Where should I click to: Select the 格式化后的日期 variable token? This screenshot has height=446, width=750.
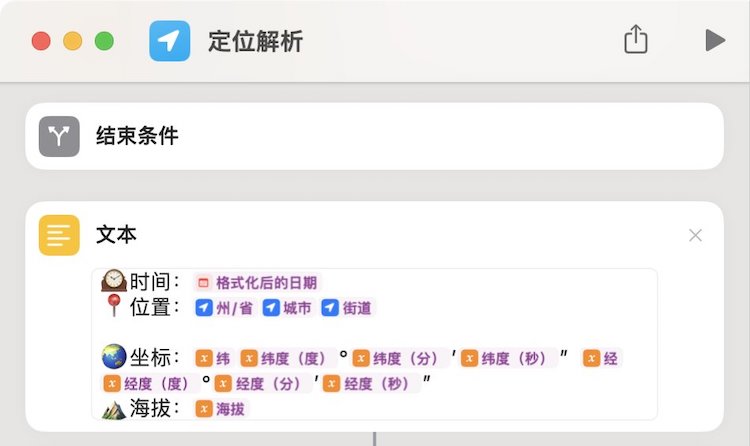(258, 283)
